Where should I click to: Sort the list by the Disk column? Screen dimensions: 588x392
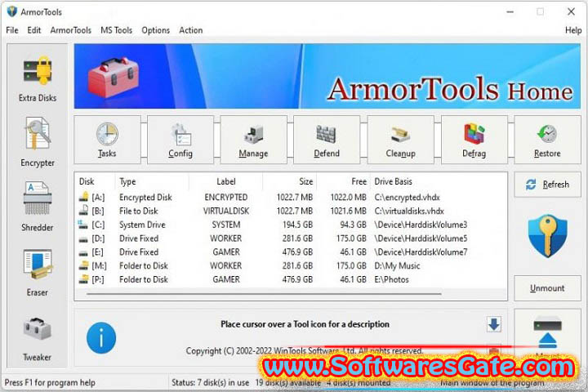(87, 181)
